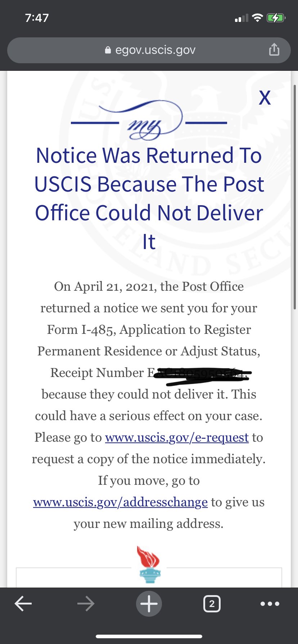
Task: Tap the page scrollbar on right edge
Action: pos(295,197)
